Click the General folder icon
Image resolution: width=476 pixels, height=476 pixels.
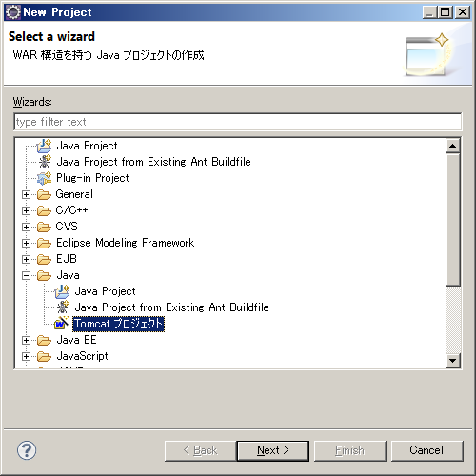44,194
